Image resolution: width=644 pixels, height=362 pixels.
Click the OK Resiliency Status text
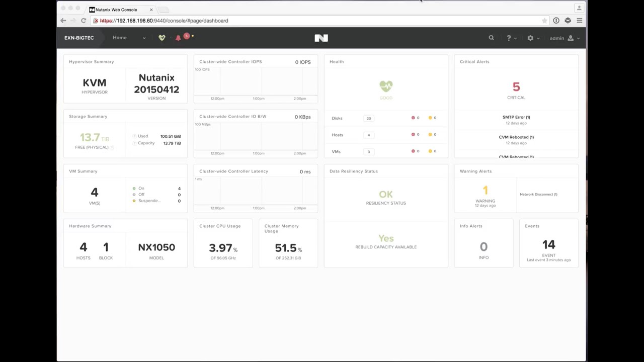click(386, 194)
